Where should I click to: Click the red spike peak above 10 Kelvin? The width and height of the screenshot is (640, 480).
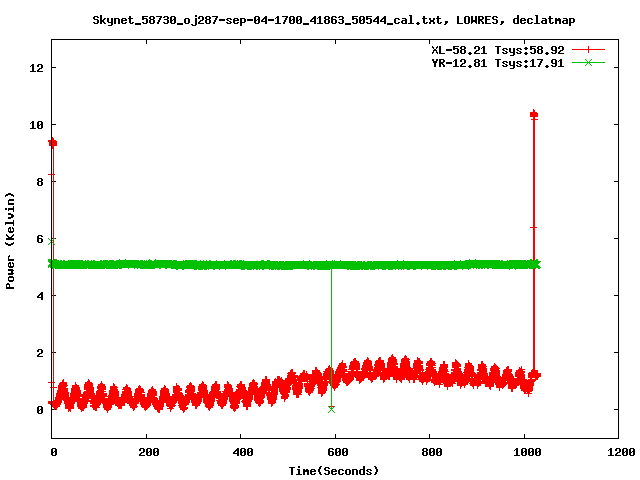(x=534, y=115)
